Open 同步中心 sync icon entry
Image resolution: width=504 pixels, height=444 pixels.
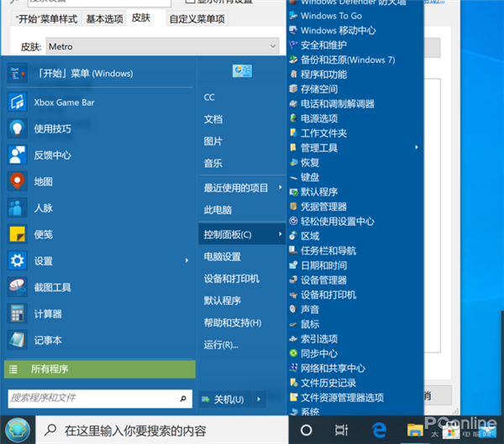pyautogui.click(x=293, y=353)
